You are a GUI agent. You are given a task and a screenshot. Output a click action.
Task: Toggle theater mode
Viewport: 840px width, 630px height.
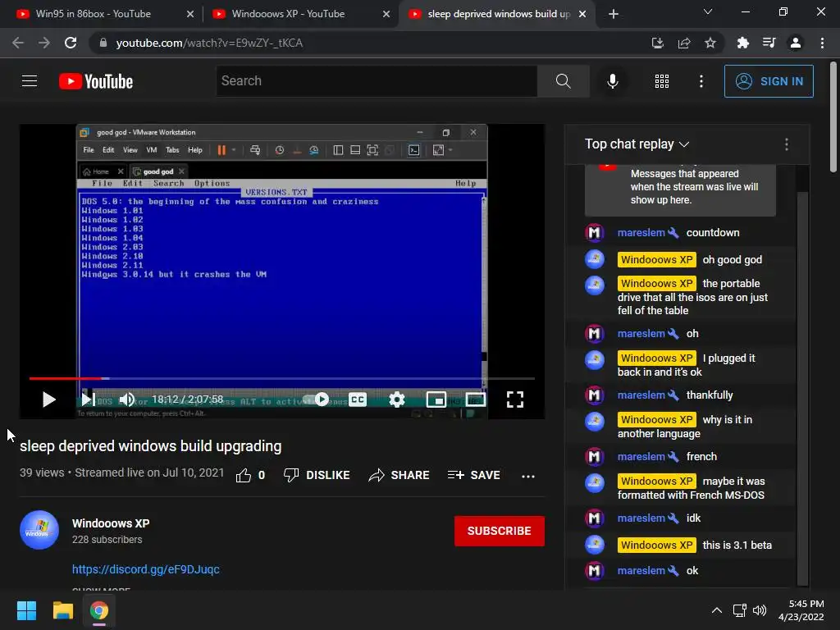pyautogui.click(x=476, y=399)
